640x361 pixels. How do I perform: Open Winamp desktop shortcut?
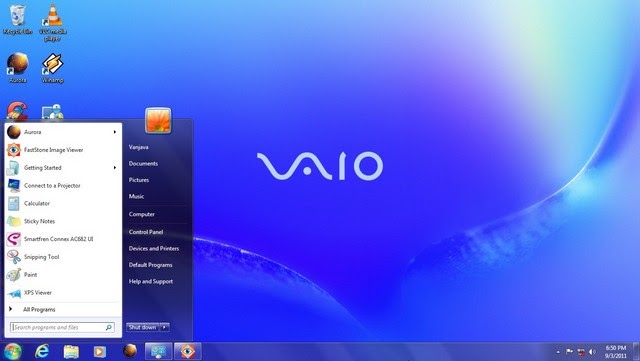pos(53,67)
